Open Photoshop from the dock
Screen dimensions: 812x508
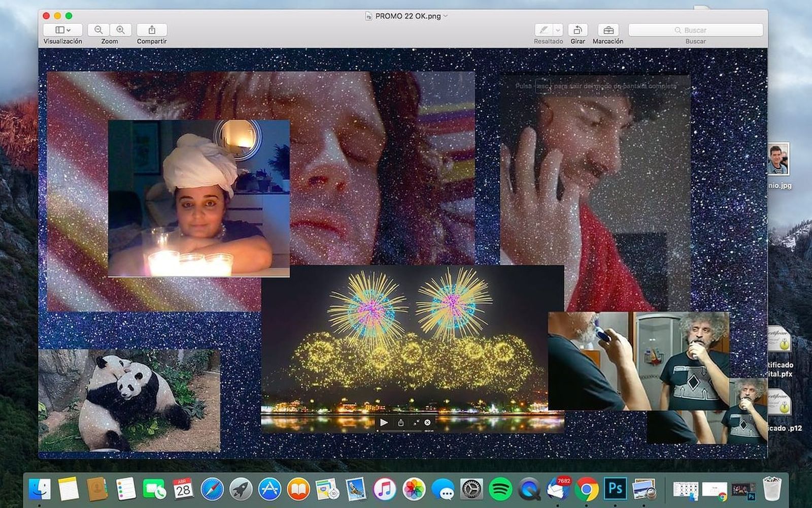pyautogui.click(x=615, y=489)
